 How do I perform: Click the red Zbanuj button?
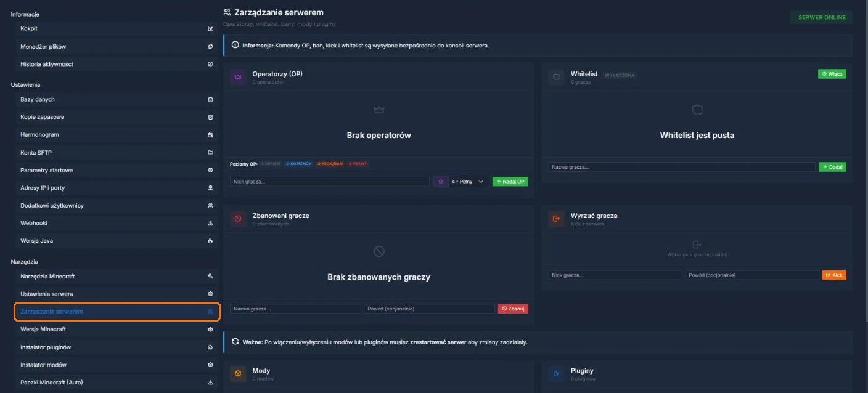[513, 309]
